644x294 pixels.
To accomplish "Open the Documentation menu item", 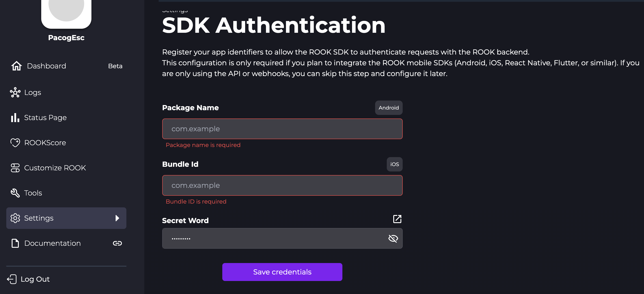I will click(52, 243).
